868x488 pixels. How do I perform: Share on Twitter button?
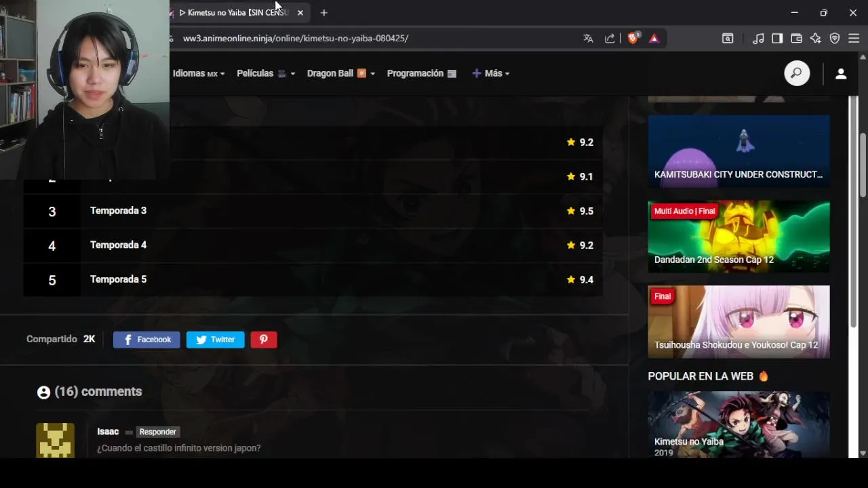[216, 340]
